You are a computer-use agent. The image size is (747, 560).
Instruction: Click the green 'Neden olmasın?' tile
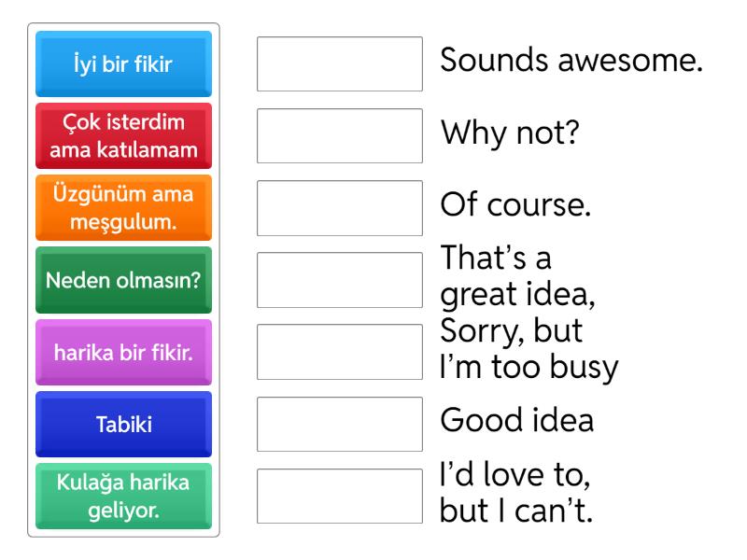coord(123,280)
